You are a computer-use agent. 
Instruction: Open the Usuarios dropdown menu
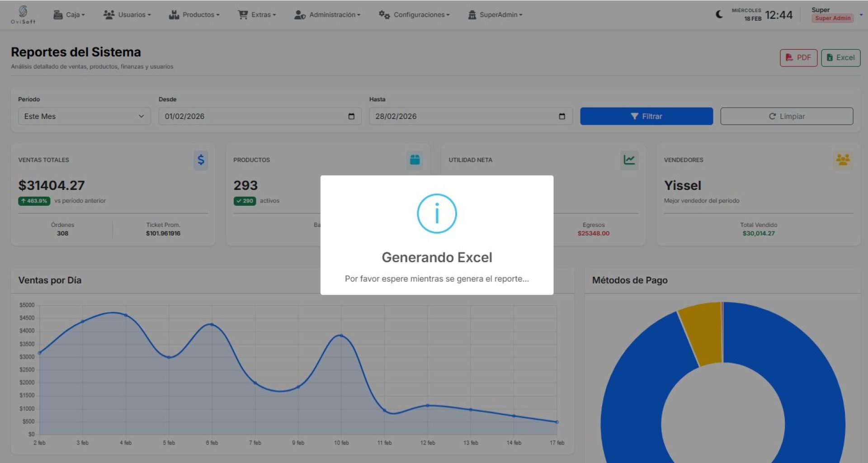click(127, 15)
